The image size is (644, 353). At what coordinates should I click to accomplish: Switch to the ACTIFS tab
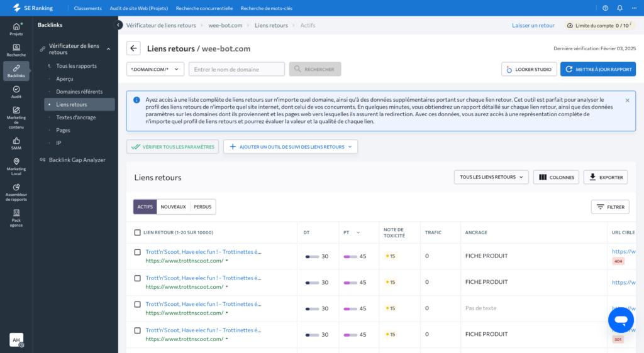tap(145, 207)
